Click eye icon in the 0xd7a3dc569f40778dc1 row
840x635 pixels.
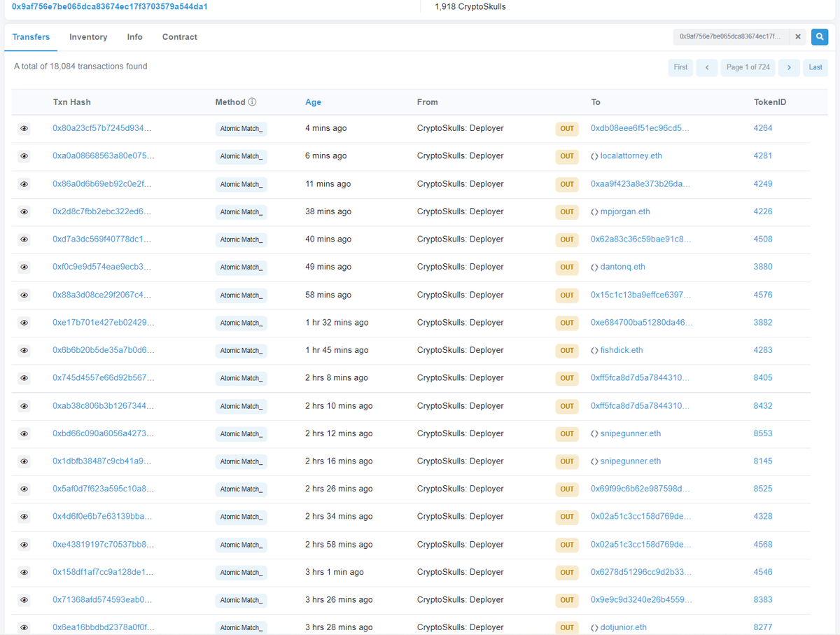click(24, 239)
